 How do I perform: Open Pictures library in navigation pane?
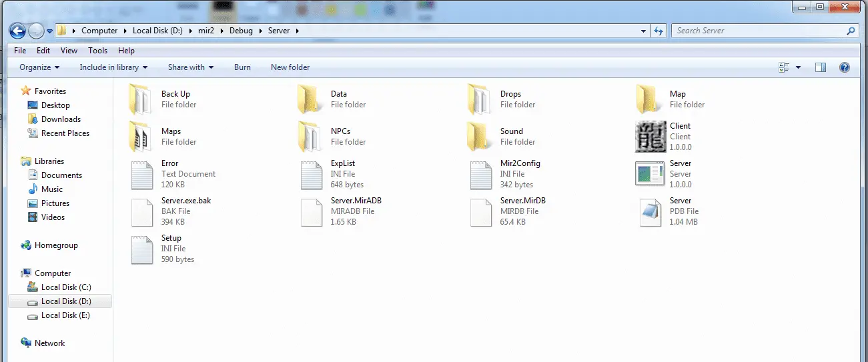(55, 203)
